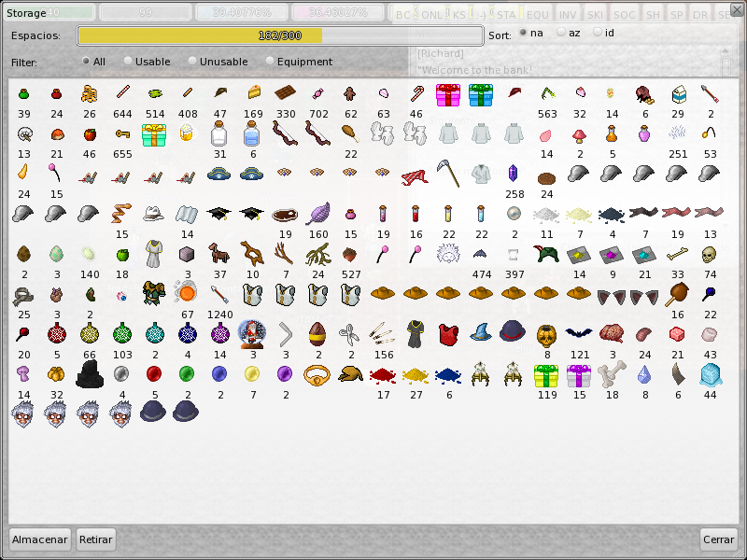Open the EQU tab in background bar

[x=538, y=15]
